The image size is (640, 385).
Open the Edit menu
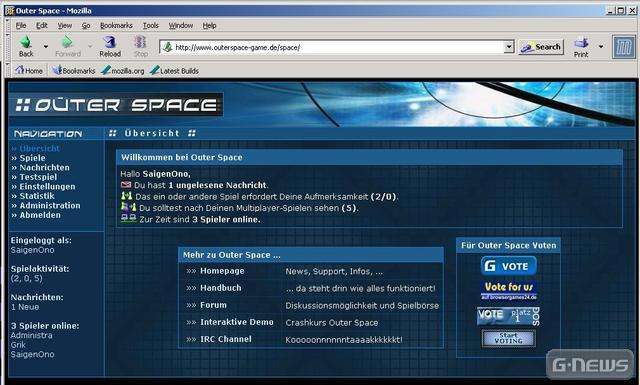click(42, 25)
